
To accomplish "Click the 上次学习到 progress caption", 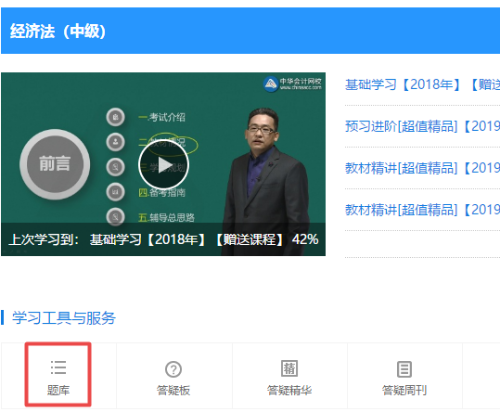I will [x=163, y=239].
